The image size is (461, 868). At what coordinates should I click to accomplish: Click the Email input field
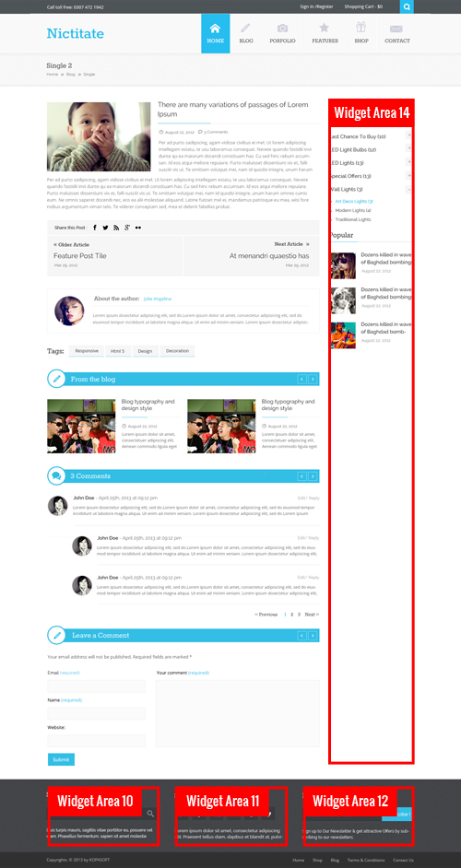[97, 686]
